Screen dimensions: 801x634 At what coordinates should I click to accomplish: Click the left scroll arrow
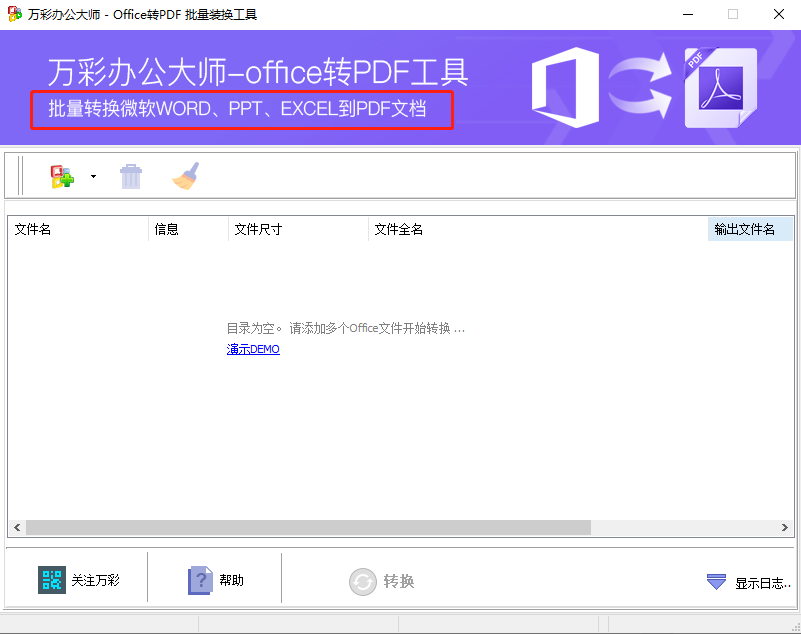(x=17, y=527)
